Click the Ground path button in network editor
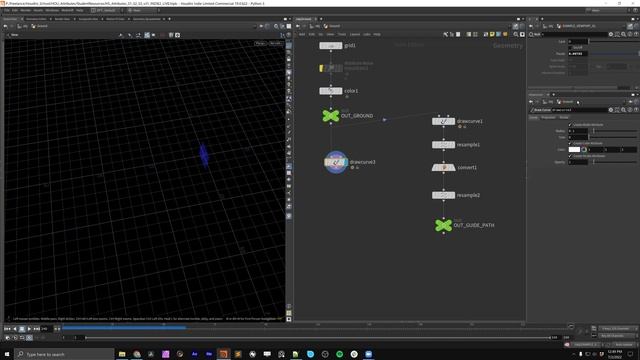Screen dimensions: 640x360 [332, 26]
